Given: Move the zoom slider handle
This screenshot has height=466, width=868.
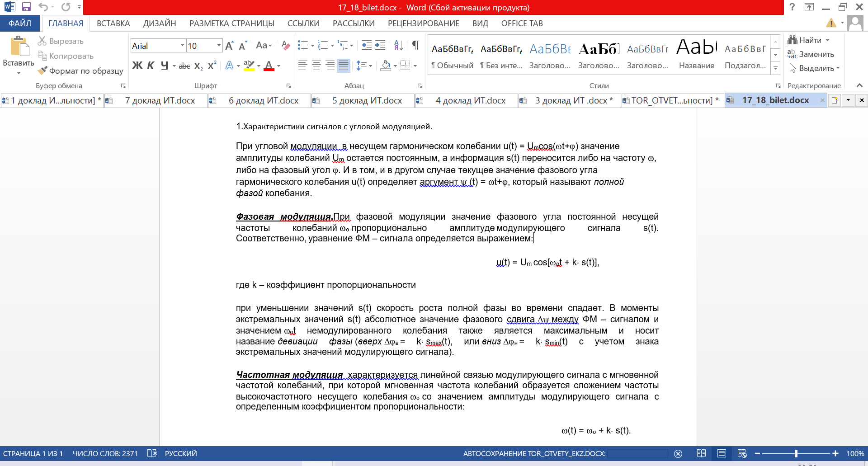Looking at the screenshot, I should pos(796,453).
